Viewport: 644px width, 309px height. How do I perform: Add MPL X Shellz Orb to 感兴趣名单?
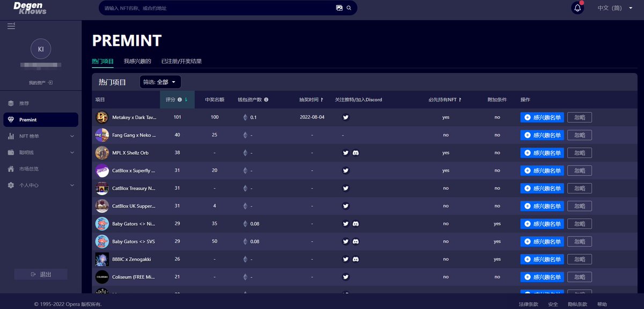coord(542,153)
